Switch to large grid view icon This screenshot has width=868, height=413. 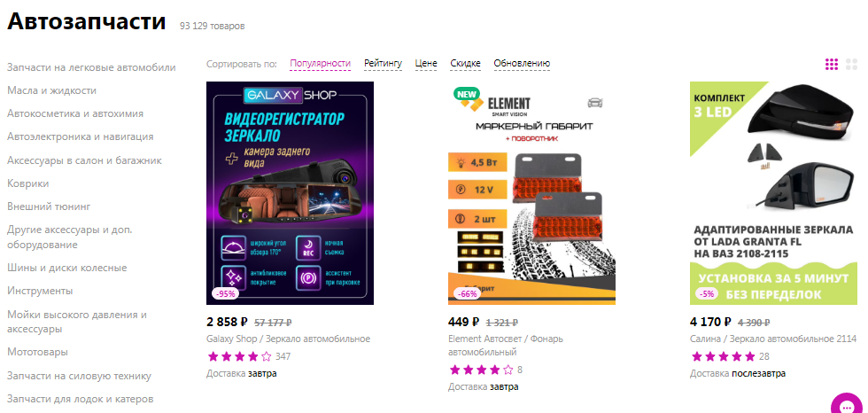pos(851,64)
